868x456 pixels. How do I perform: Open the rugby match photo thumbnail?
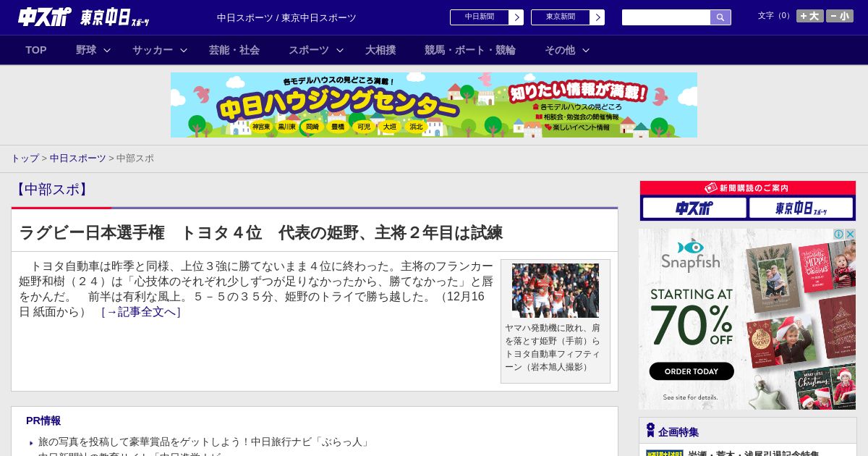(556, 290)
